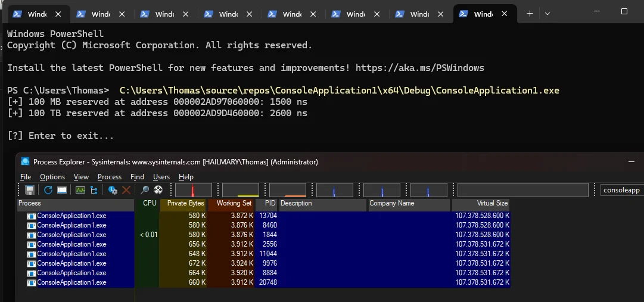Viewport: 644px width, 302px height.
Task: Click the mini graph with orange bar
Action: [288, 190]
